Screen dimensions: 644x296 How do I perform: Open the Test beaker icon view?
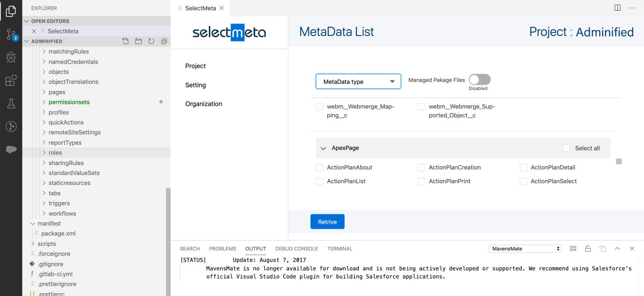tap(11, 103)
